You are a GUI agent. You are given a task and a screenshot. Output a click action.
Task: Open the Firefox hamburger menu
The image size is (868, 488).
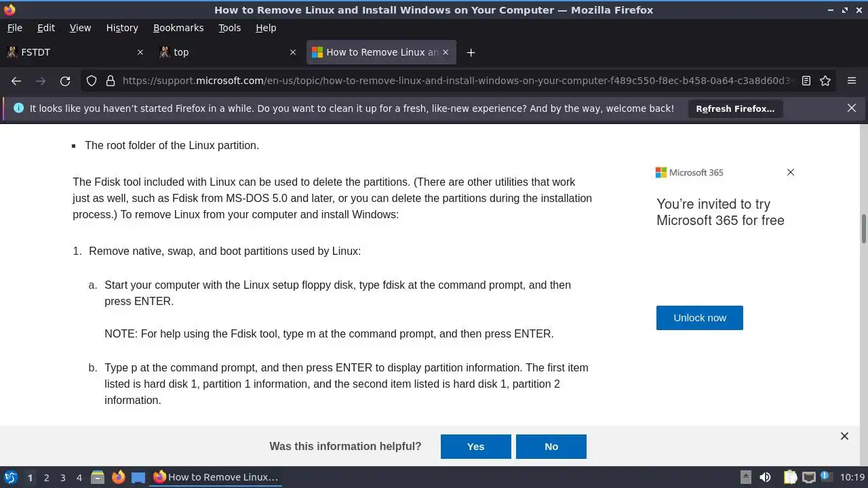tap(852, 81)
